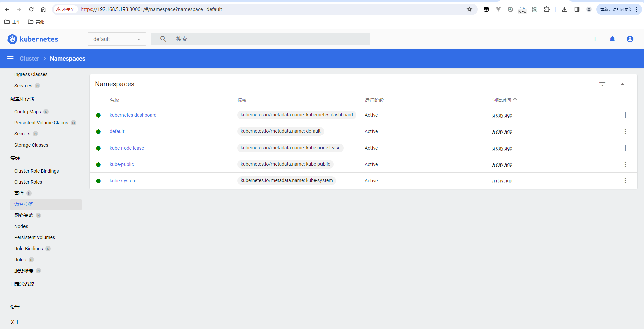644x329 pixels.
Task: Bookmark this page with the star icon
Action: coord(469,9)
